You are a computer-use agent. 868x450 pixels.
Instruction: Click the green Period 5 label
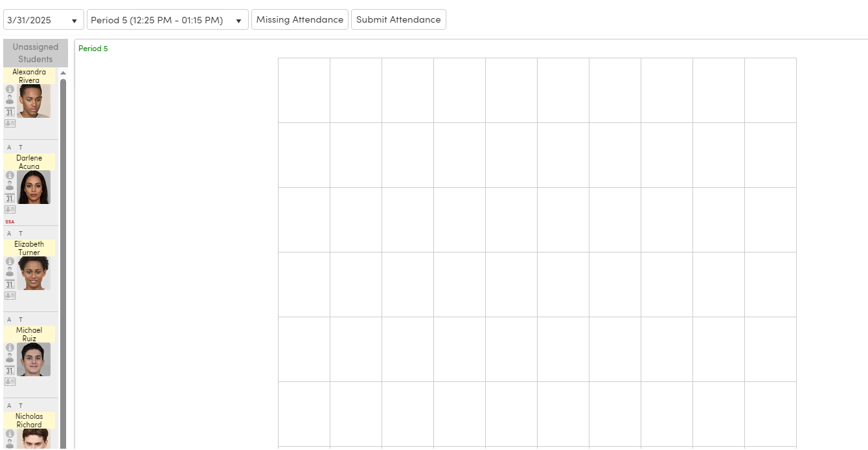pos(93,49)
